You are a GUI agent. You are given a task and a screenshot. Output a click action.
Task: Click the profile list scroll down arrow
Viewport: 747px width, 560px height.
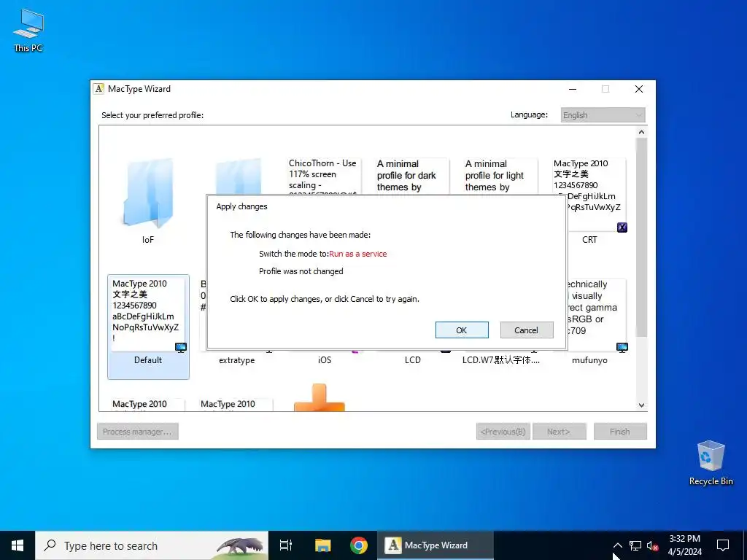(x=641, y=405)
